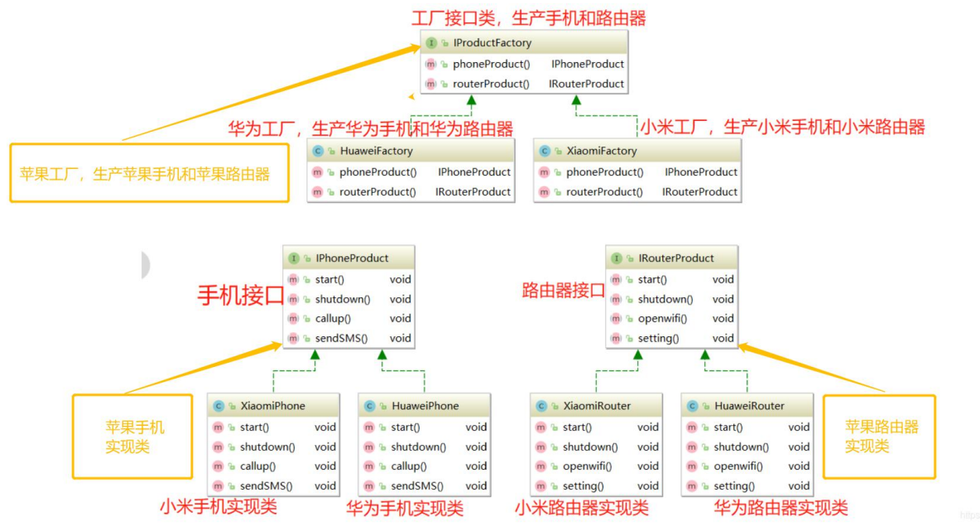Click shutdown() method name in IPhoneProduct

pos(343,300)
